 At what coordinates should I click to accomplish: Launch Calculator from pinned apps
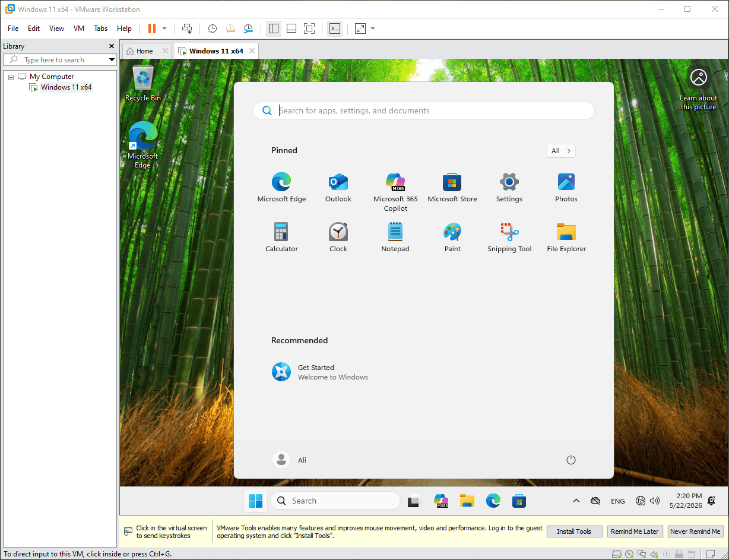tap(281, 238)
